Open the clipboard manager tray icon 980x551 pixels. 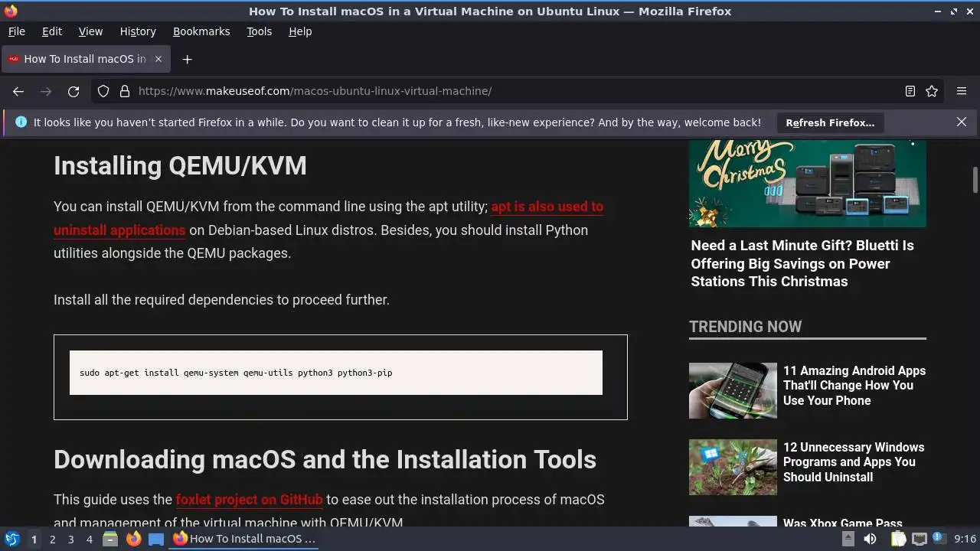point(898,539)
